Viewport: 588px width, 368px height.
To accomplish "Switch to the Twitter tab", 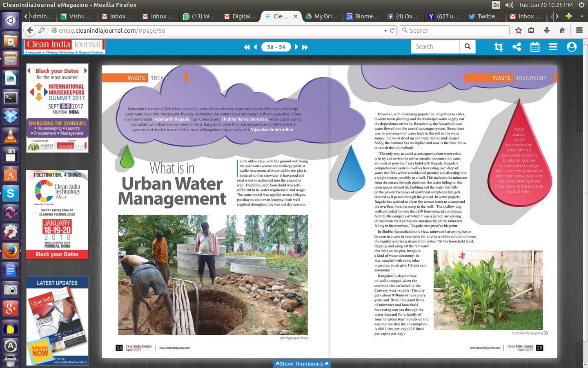I will [485, 16].
